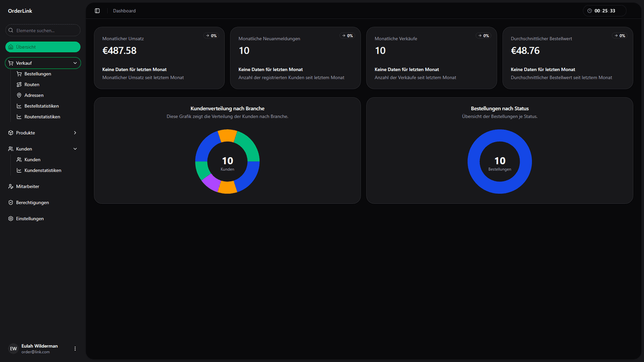644x362 pixels.
Task: Open the Dashboard page from the breadcrumb
Action: [124, 10]
